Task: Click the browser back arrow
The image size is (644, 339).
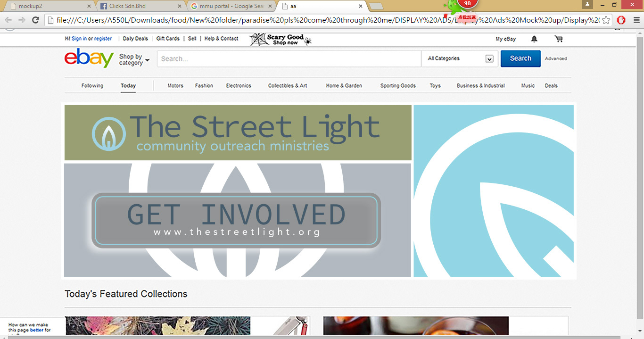Action: [x=8, y=20]
